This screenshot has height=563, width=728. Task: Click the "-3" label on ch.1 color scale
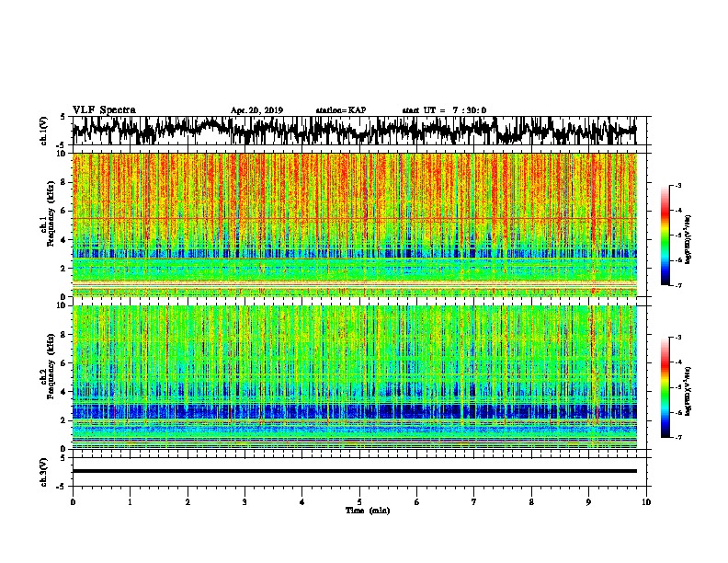pyautogui.click(x=677, y=185)
